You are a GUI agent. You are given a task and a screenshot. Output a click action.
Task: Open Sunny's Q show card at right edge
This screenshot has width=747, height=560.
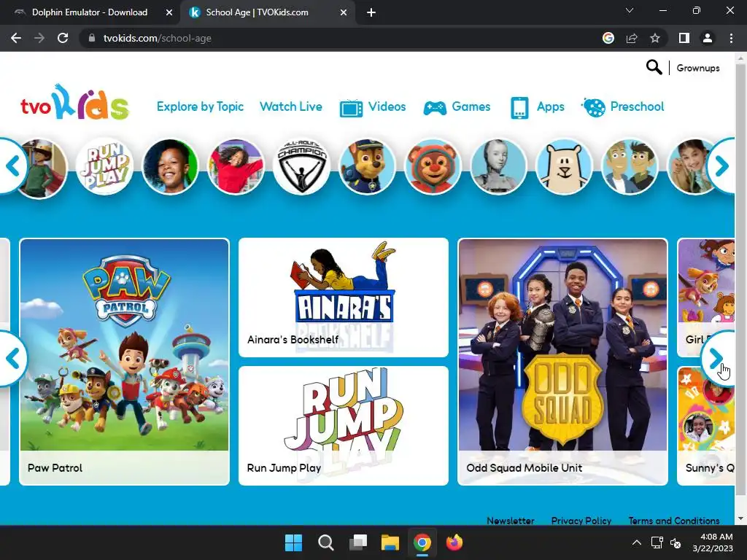[706, 426]
